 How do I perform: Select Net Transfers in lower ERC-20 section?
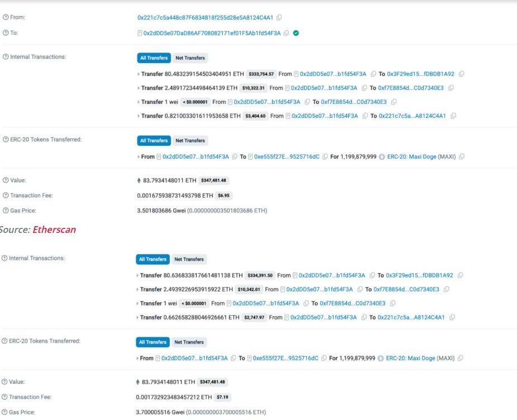pos(189,342)
